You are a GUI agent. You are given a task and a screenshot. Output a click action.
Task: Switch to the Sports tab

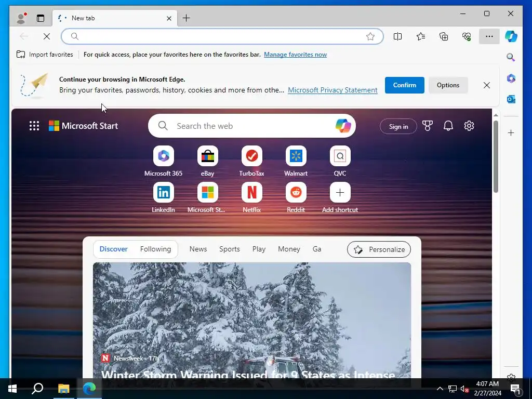229,249
